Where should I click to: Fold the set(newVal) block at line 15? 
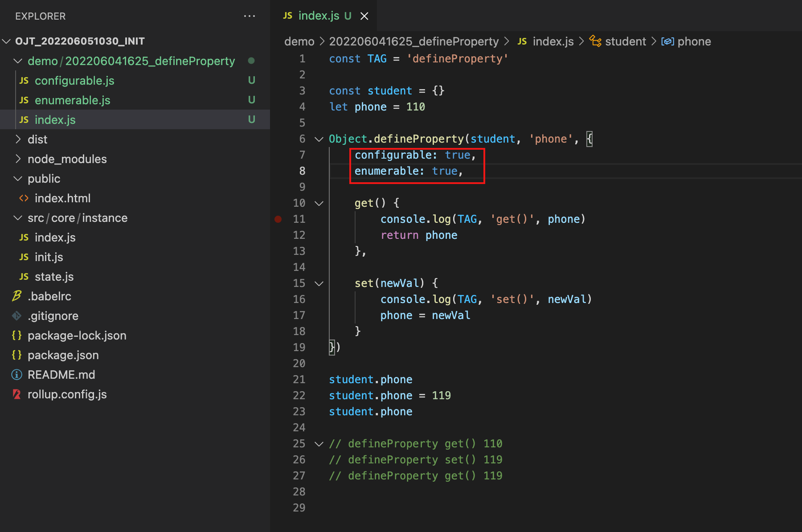pyautogui.click(x=319, y=284)
